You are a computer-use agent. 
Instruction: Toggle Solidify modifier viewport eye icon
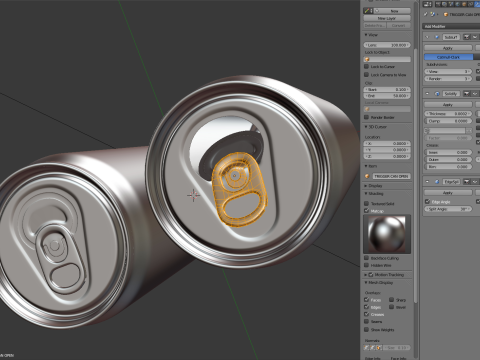pyautogui.click(x=475, y=94)
